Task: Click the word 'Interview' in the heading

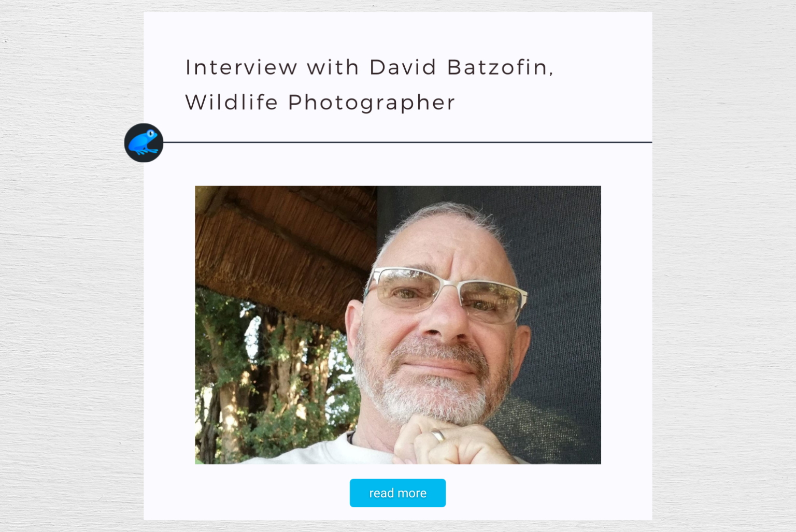Action: pos(241,67)
